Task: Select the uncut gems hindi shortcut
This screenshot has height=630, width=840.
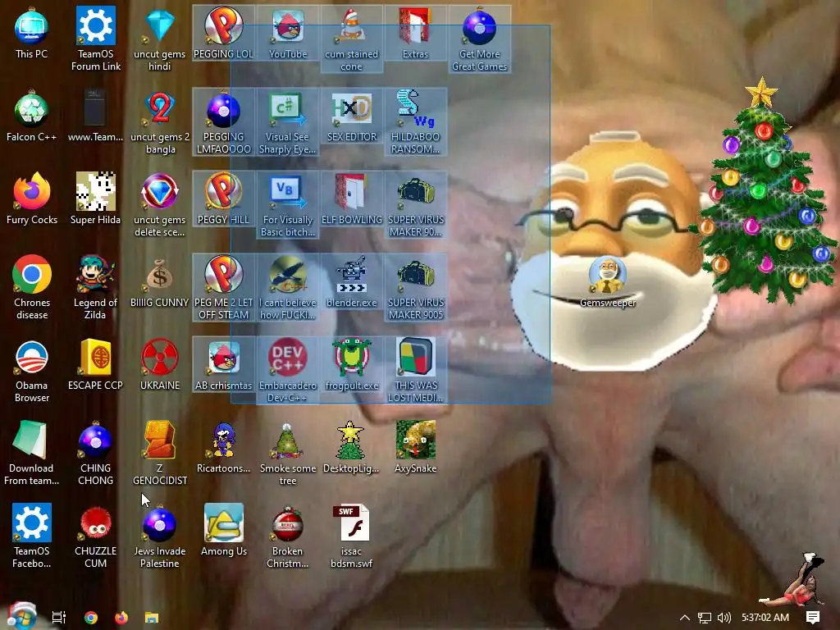Action: coord(160,39)
